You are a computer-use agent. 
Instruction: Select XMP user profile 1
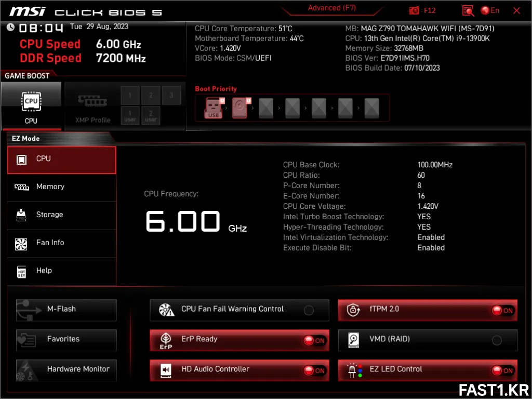[x=130, y=116]
